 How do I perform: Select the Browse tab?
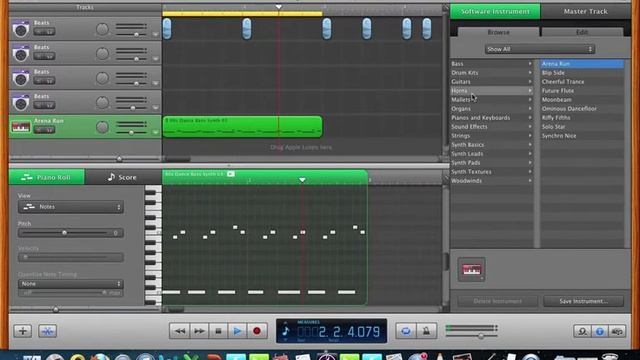coord(498,32)
